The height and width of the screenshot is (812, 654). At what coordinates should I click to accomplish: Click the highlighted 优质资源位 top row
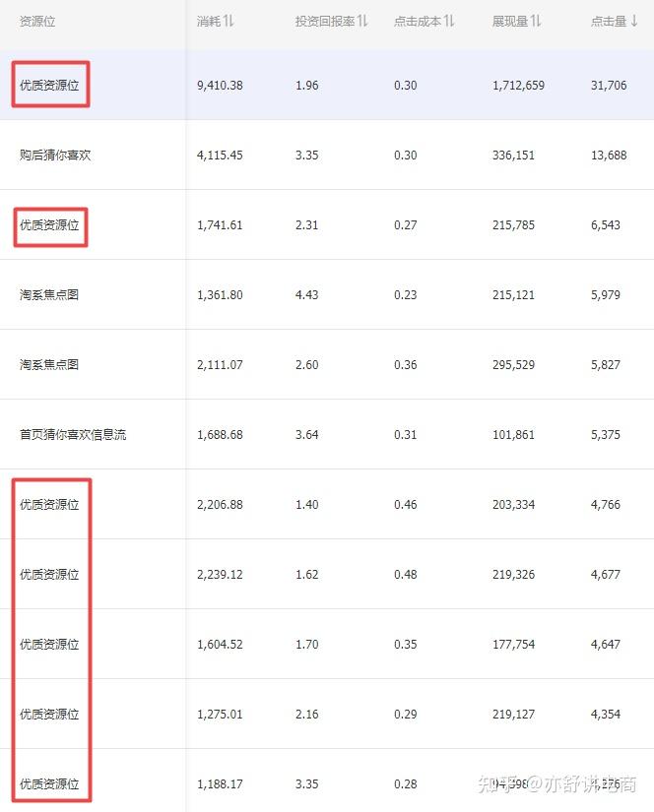click(51, 86)
